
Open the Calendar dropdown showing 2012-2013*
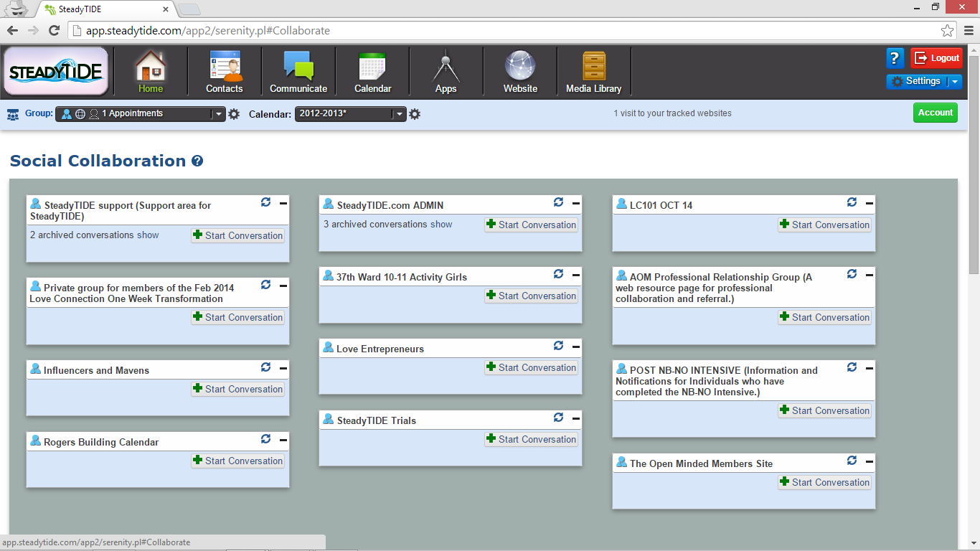[350, 114]
